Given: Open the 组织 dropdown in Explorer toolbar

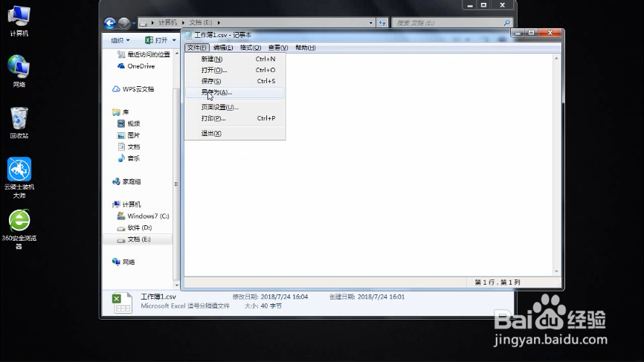Looking at the screenshot, I should click(120, 40).
